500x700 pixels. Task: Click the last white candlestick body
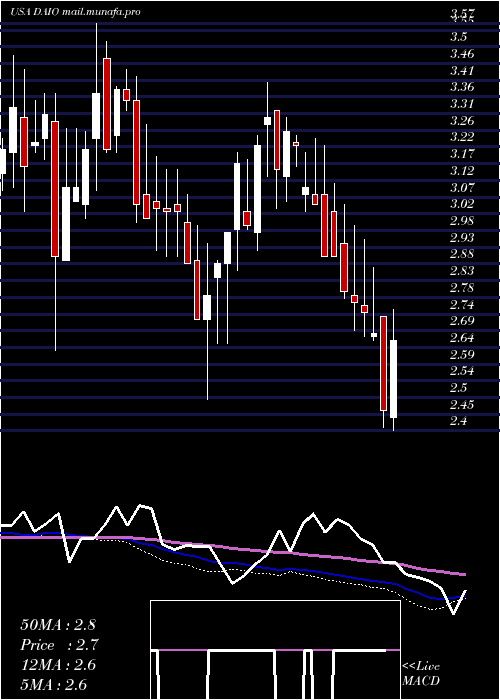[x=394, y=379]
